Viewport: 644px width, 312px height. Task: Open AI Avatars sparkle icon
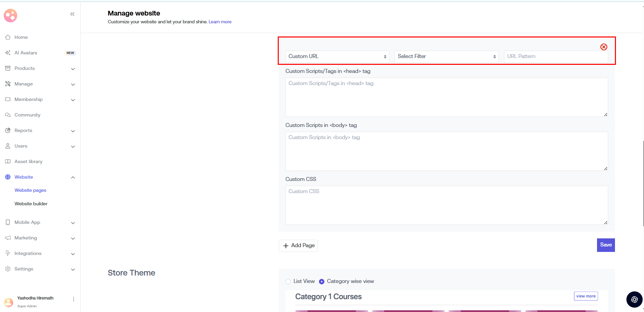click(x=8, y=53)
